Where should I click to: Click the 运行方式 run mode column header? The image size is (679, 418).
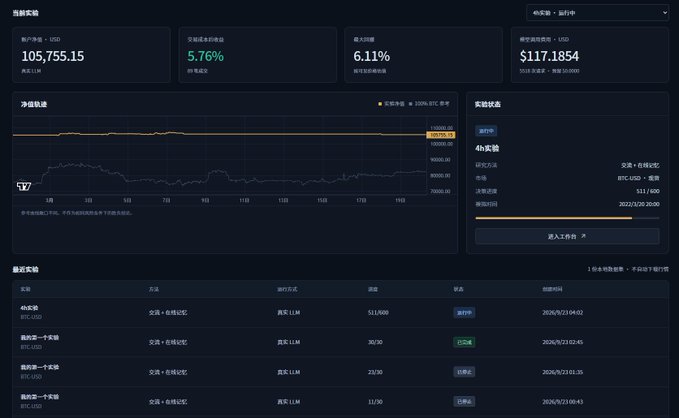287,289
